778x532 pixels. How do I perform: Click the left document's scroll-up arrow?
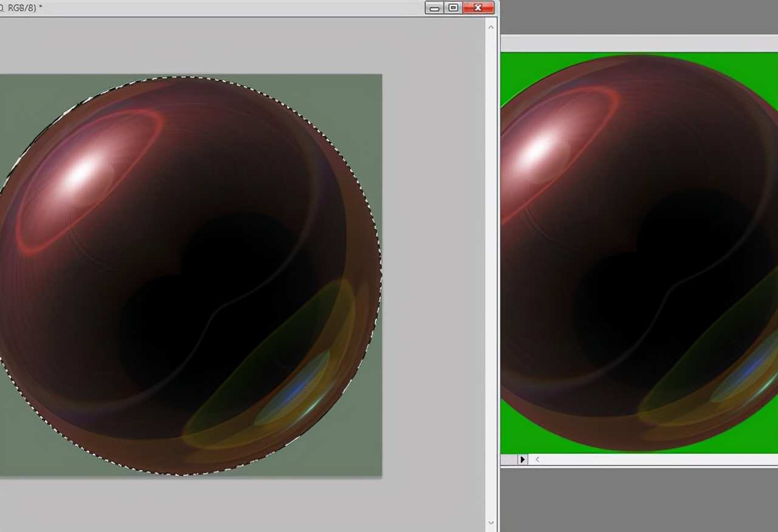(491, 27)
